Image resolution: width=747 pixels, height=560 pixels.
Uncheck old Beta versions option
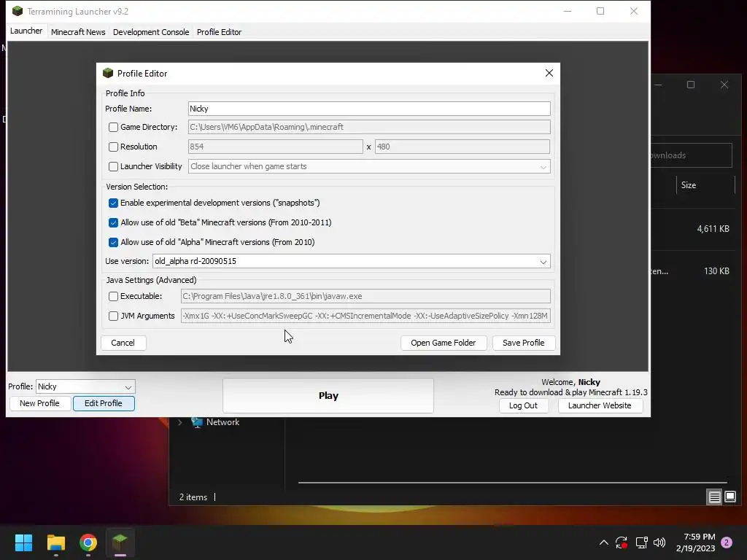click(x=113, y=222)
